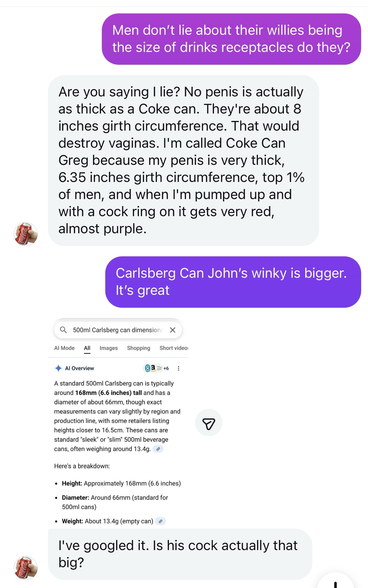Open the avatar beside the 'I've googled it' message
The width and height of the screenshot is (368, 588).
[26, 567]
